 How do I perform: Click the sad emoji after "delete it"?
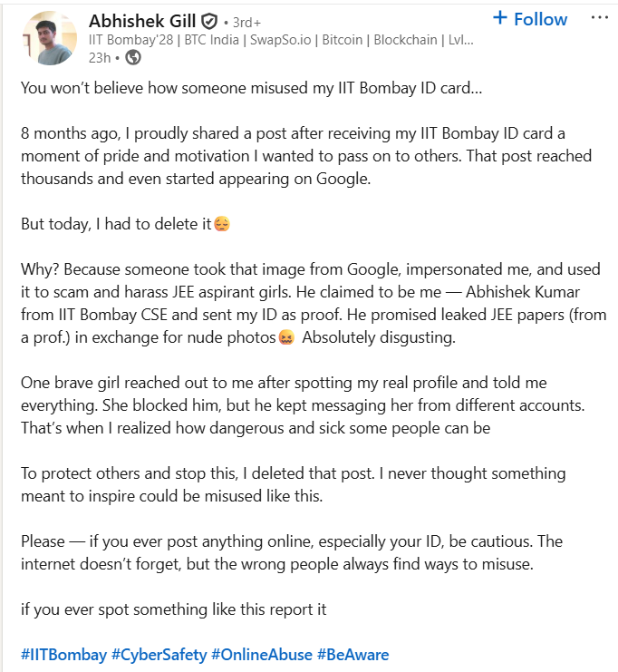(221, 223)
